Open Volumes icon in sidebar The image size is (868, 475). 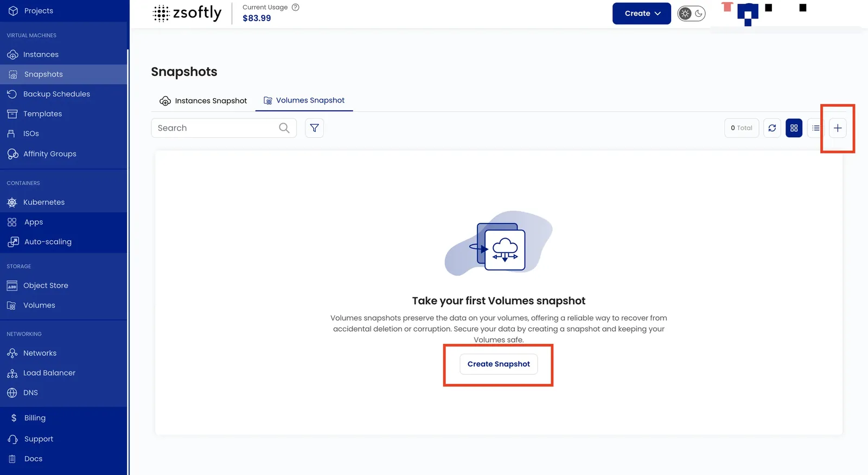[11, 306]
